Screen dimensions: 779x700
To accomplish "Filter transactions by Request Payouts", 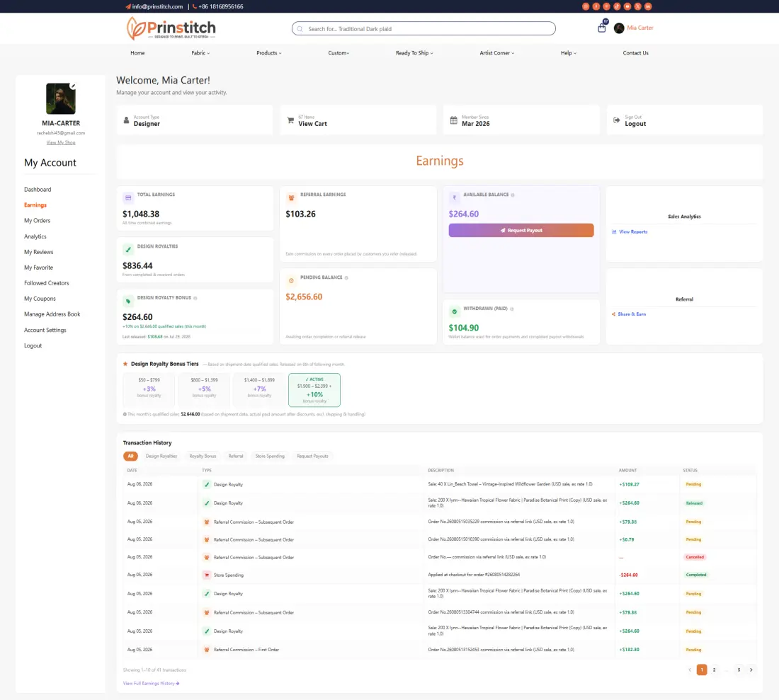I will pyautogui.click(x=312, y=457).
